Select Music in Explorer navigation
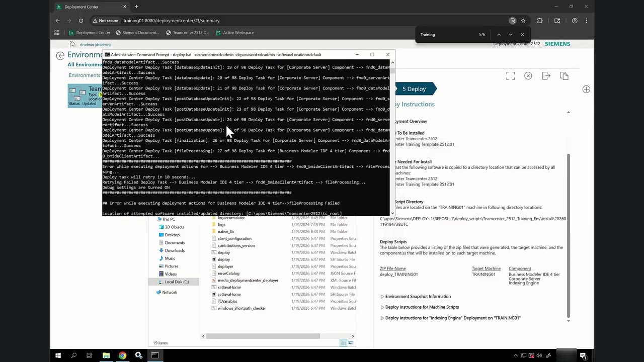644x362 pixels. [170, 258]
